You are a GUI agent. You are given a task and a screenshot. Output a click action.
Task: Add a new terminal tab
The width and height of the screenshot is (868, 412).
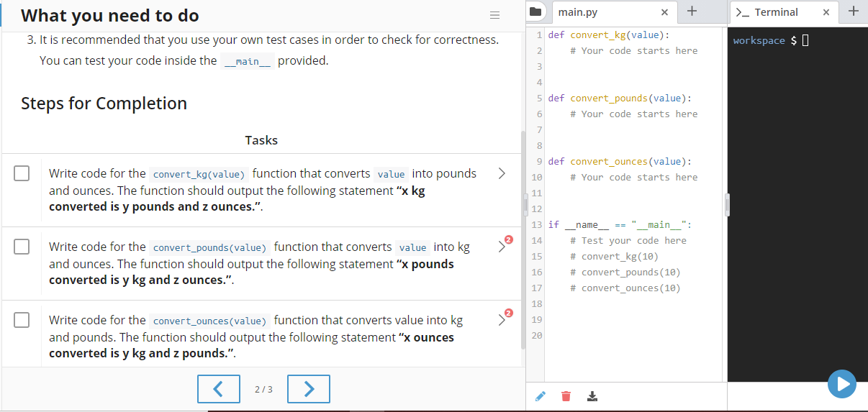tap(854, 12)
